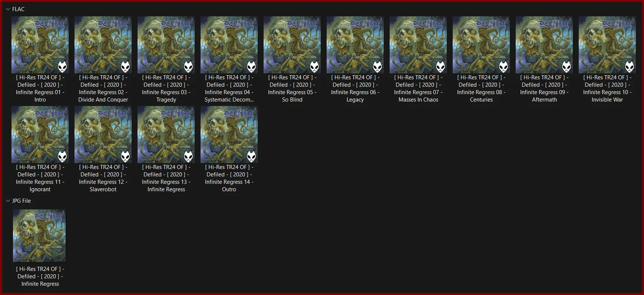Select the 13 - Infinite Regress track thumbnail
This screenshot has height=295, width=644.
coord(166,135)
